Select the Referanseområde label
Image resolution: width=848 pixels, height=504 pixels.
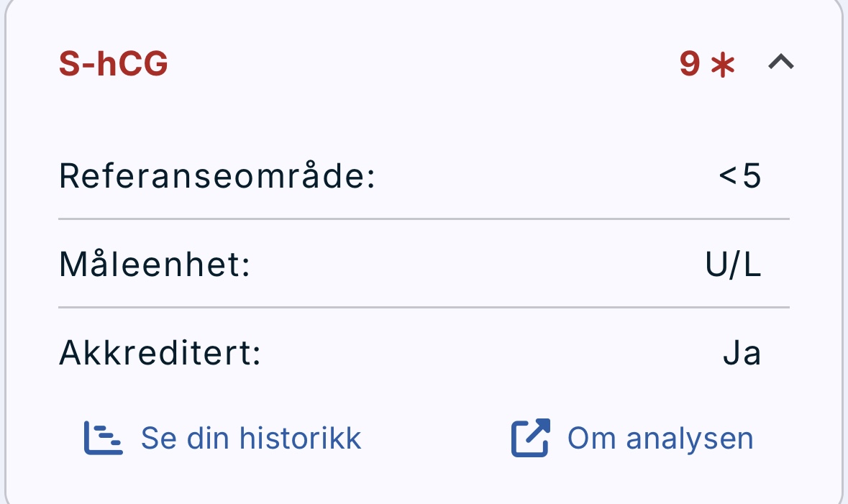pyautogui.click(x=217, y=176)
